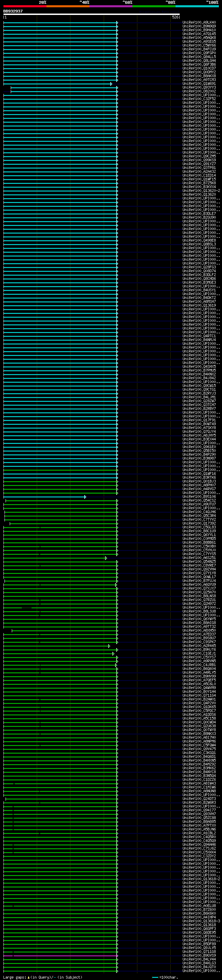Click the shorter alignment bar for Q1W691

(x=58, y=84)
